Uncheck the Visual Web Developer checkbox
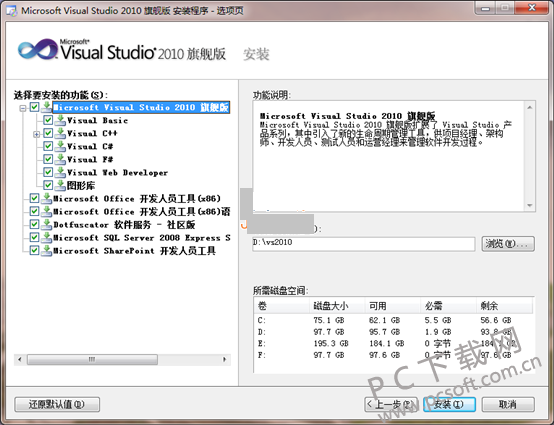This screenshot has height=425, width=554. tap(48, 172)
